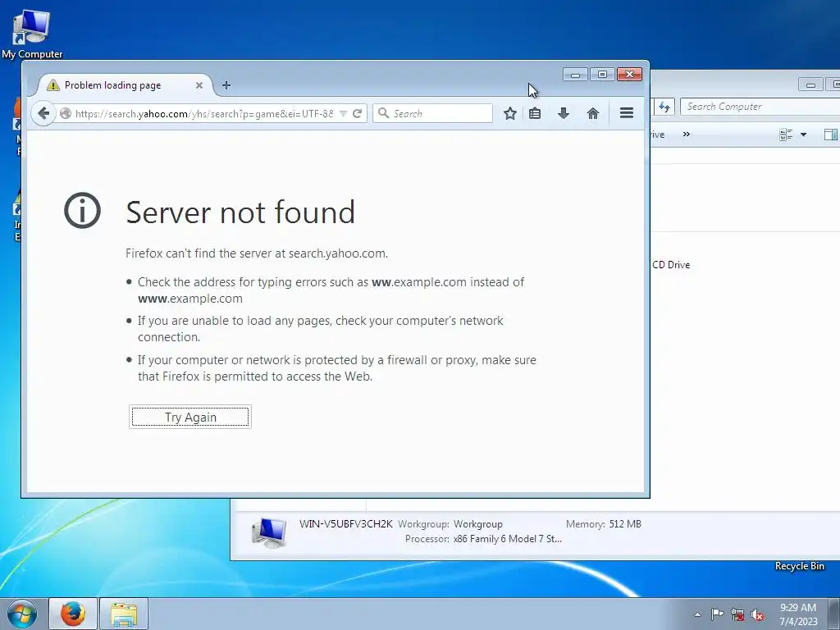
Task: Open URL history dropdown arrow
Action: (x=343, y=113)
